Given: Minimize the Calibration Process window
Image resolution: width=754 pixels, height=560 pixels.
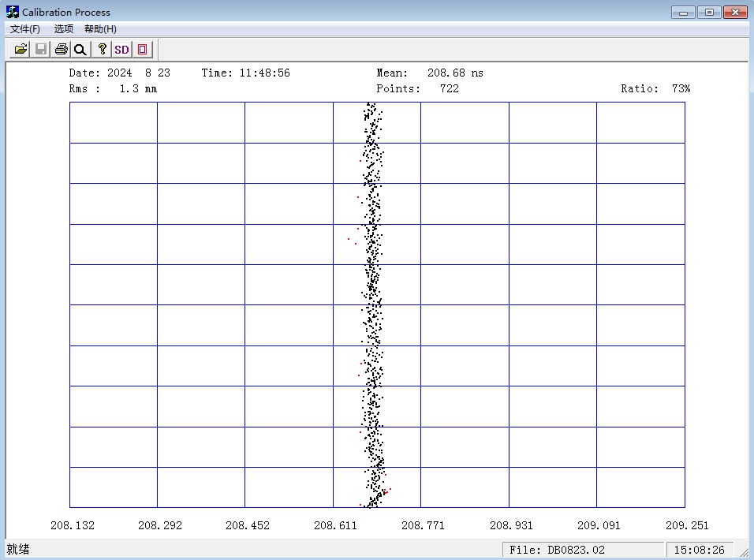Looking at the screenshot, I should pyautogui.click(x=683, y=13).
